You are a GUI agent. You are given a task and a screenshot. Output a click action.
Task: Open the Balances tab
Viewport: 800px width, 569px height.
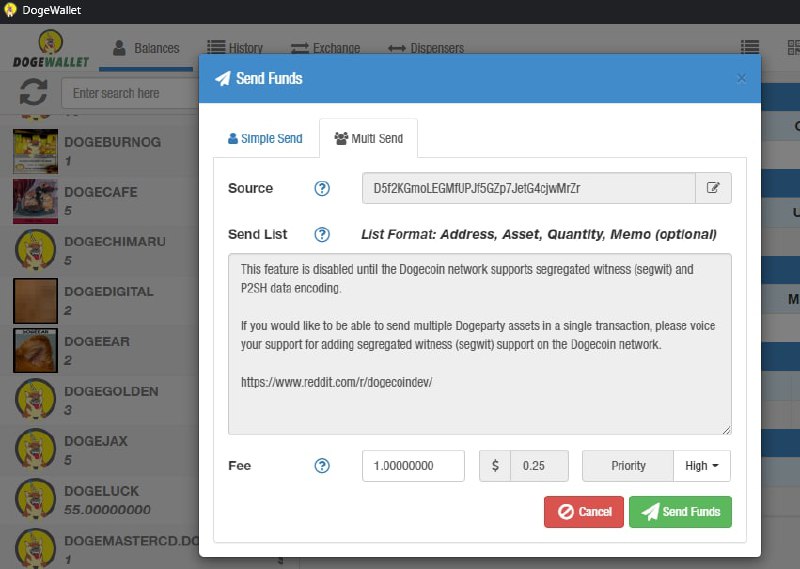[146, 48]
